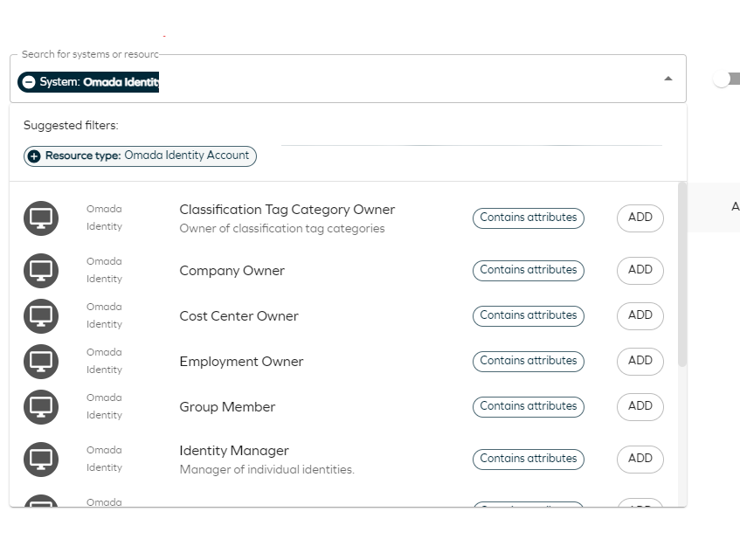This screenshot has height=560, width=740.
Task: Select the Classification Tag Category Owner title
Action: coord(287,210)
